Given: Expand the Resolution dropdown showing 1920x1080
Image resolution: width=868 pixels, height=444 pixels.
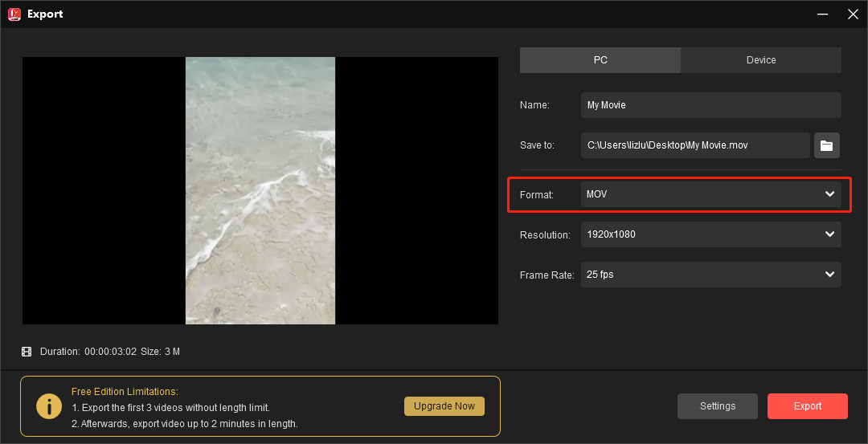Looking at the screenshot, I should point(710,234).
